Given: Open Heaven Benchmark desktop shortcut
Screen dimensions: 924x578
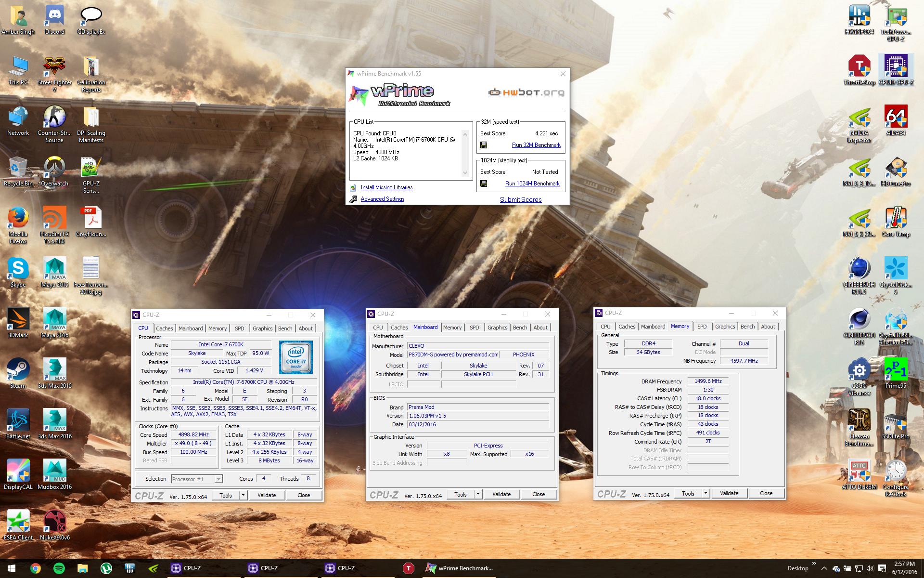Looking at the screenshot, I should coord(859,428).
